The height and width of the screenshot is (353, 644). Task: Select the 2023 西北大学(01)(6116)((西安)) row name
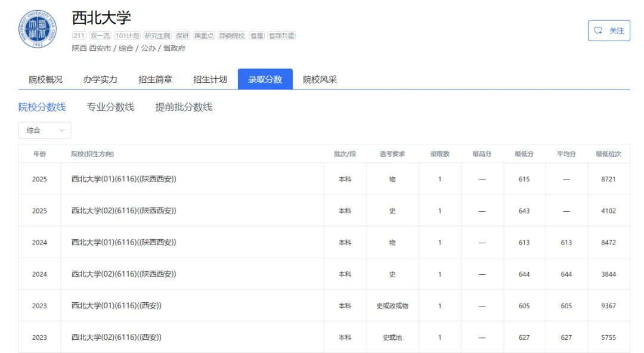pyautogui.click(x=116, y=305)
